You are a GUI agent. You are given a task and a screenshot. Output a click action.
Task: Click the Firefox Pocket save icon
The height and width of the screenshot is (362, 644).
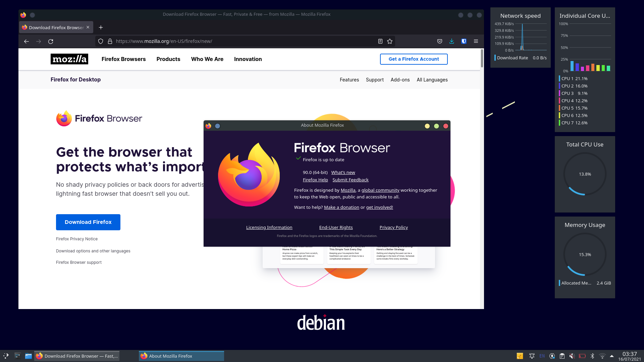440,41
